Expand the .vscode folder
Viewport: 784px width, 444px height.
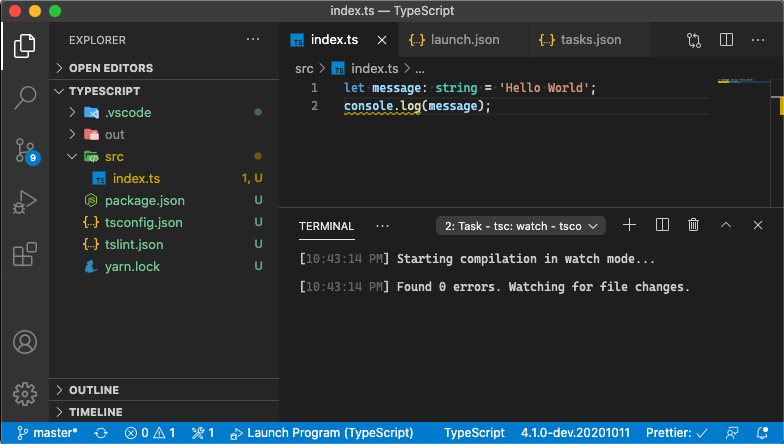[164, 112]
